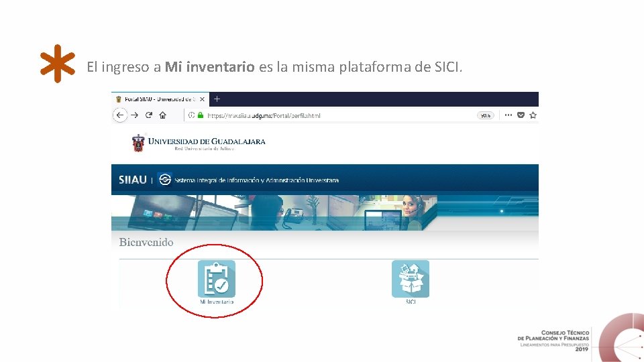The image size is (644, 362).
Task: Click the SIIAU header logo text
Action: pyautogui.click(x=133, y=180)
